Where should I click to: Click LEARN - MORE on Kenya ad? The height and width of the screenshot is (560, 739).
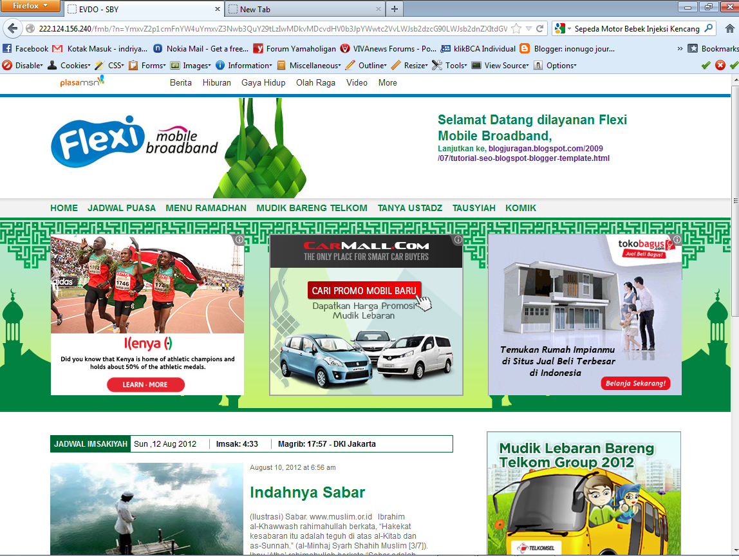145,385
